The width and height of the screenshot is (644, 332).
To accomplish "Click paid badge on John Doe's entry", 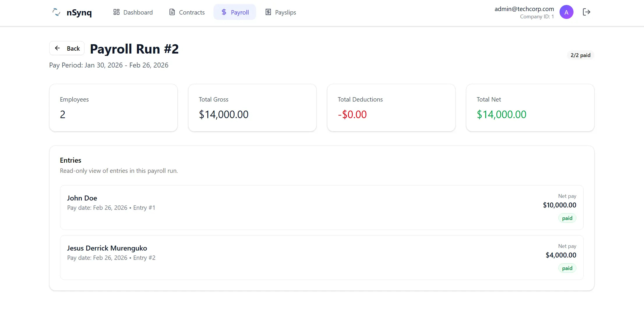I will [x=567, y=218].
